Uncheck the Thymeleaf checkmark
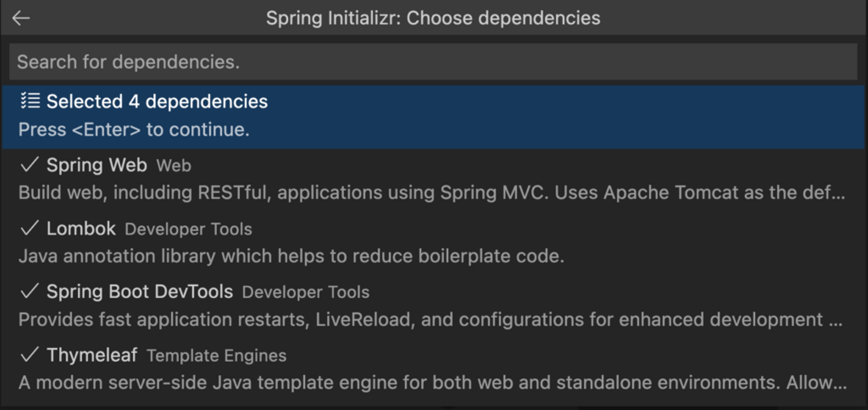This screenshot has width=868, height=410. pyautogui.click(x=30, y=355)
